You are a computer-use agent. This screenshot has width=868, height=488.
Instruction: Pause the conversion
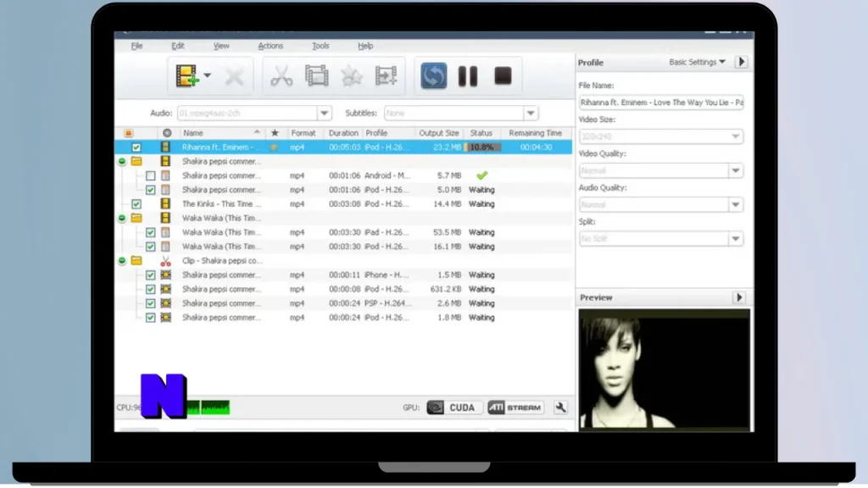pos(468,75)
